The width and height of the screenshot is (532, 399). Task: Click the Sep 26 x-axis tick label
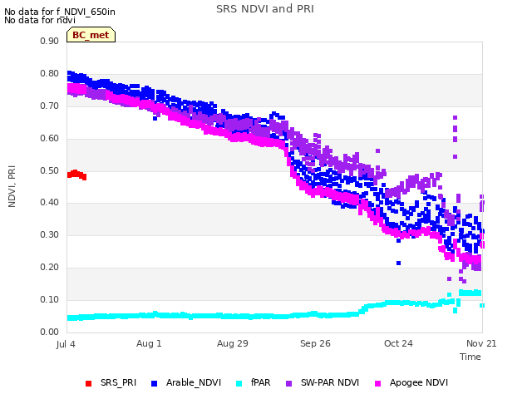point(315,343)
